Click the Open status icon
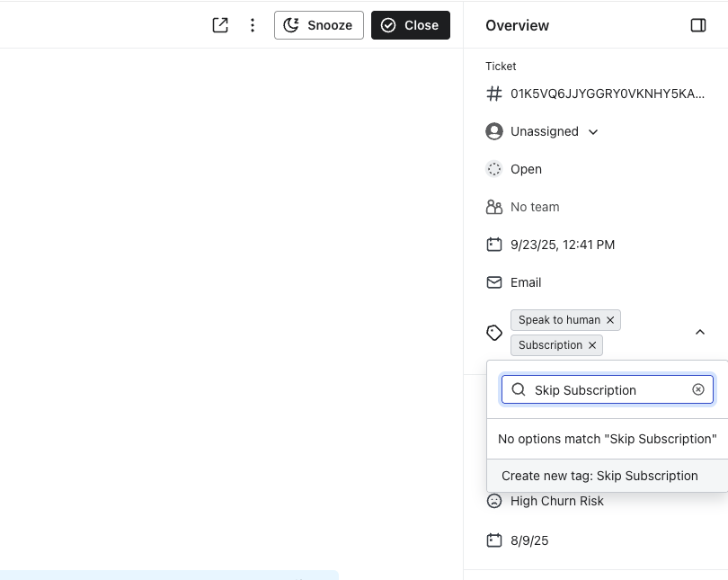This screenshot has width=728, height=580. coord(493,169)
